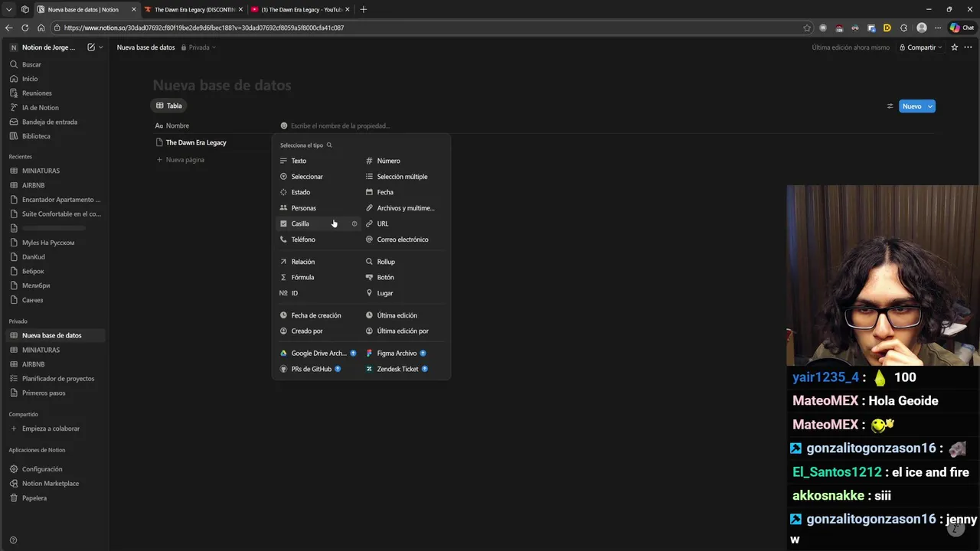The image size is (980, 551).
Task: Switch to the Tabla view tab
Action: click(169, 106)
